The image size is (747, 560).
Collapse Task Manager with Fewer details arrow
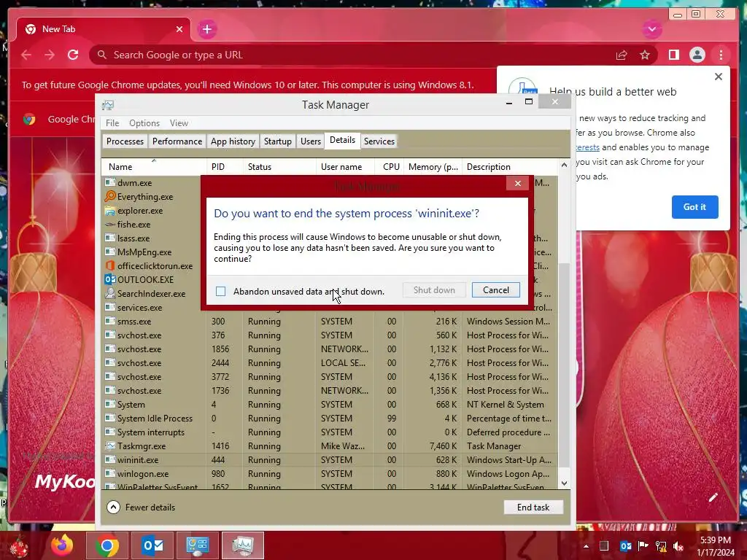point(113,507)
